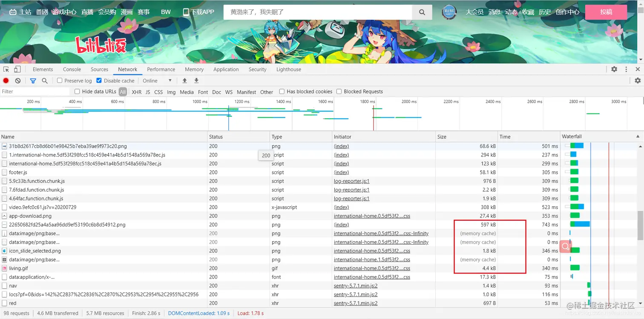Open the user avatar on bilibili header
Viewport: 644px width, 319px height.
click(x=449, y=12)
